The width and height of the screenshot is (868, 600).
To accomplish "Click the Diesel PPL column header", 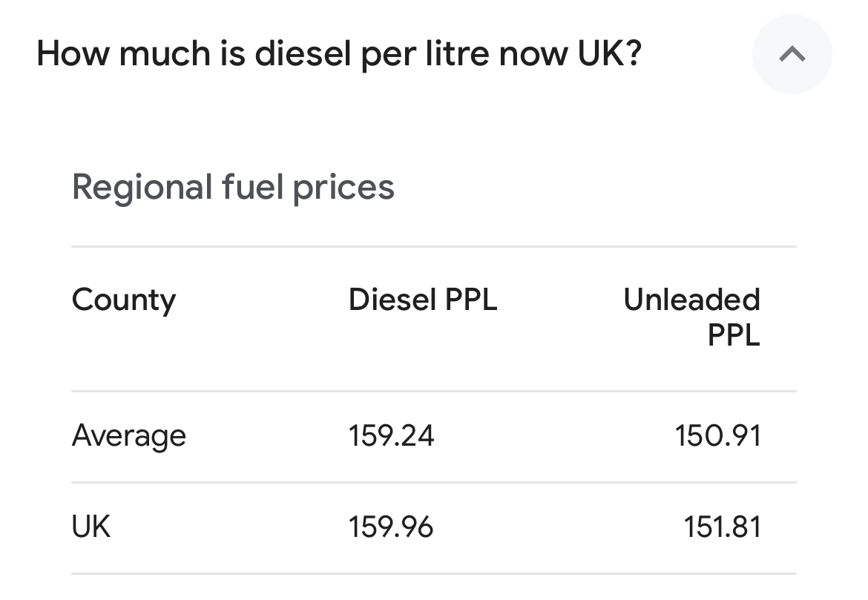I will click(423, 300).
